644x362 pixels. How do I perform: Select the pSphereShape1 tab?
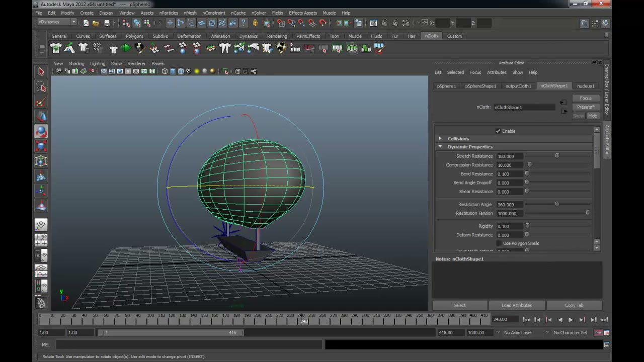(x=480, y=86)
